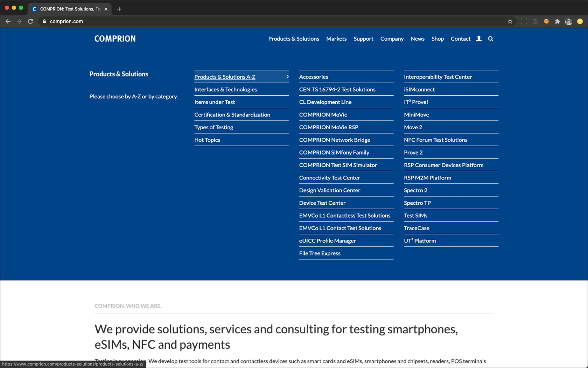Open the search magnifier icon
This screenshot has width=588, height=368.
(x=491, y=39)
